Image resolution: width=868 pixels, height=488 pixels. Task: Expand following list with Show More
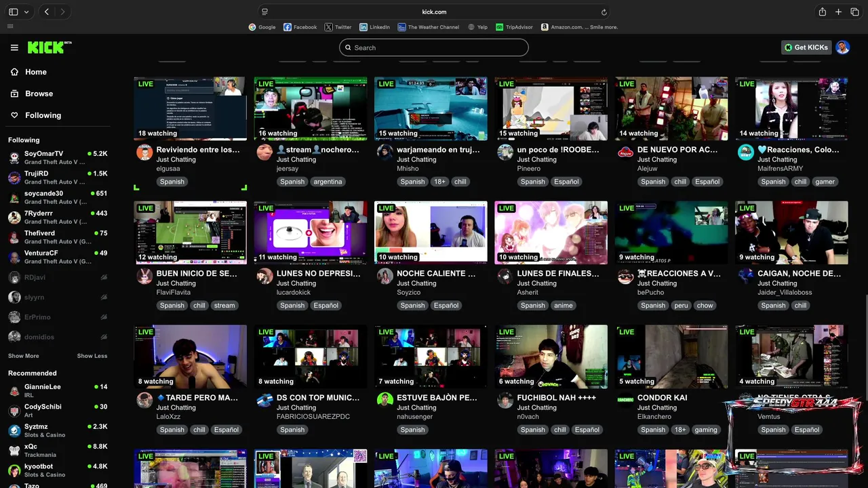tap(24, 356)
